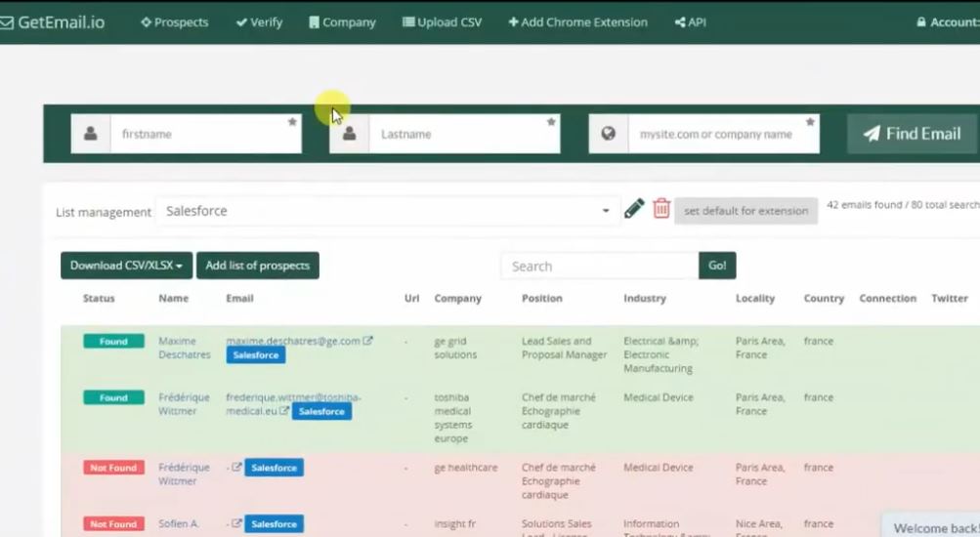Click the Connection column header

pyautogui.click(x=887, y=299)
